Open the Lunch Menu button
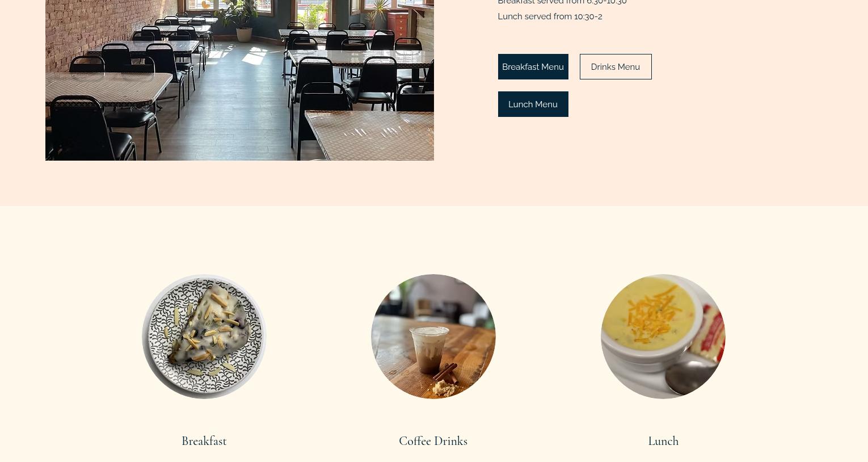 pos(533,104)
